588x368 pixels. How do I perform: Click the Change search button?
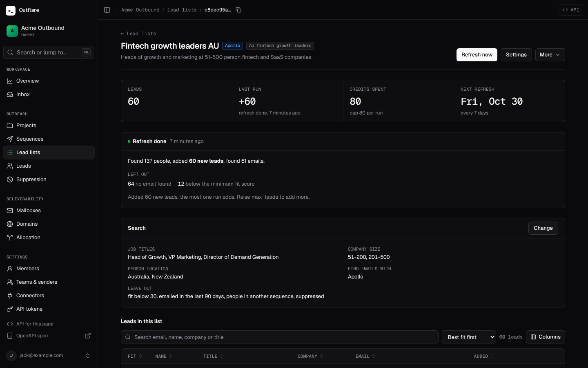(x=543, y=228)
